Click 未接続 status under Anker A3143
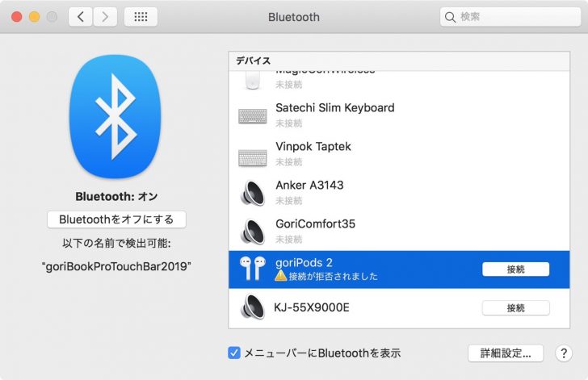 coord(289,201)
